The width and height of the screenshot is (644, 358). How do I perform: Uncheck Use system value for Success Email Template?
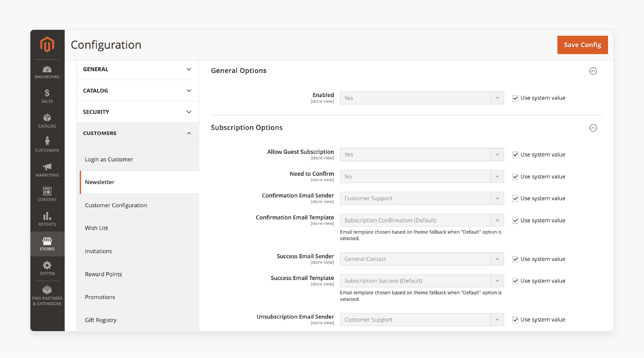pos(515,281)
